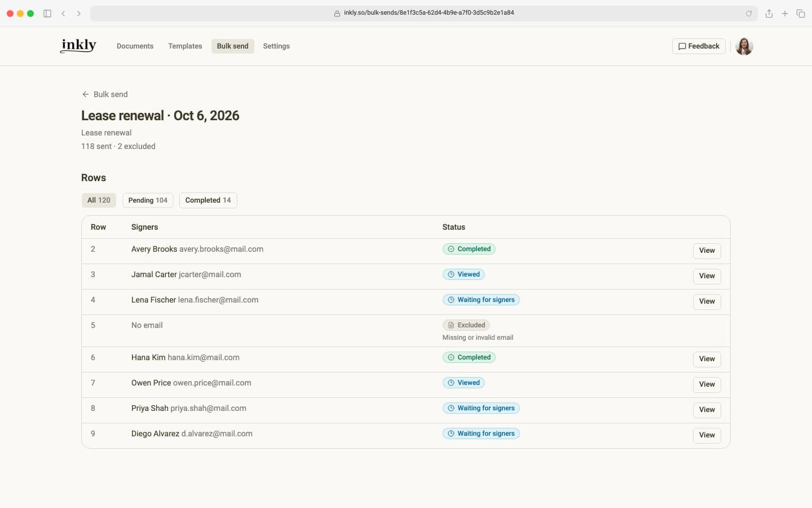View Jamal Carter's document

point(707,276)
